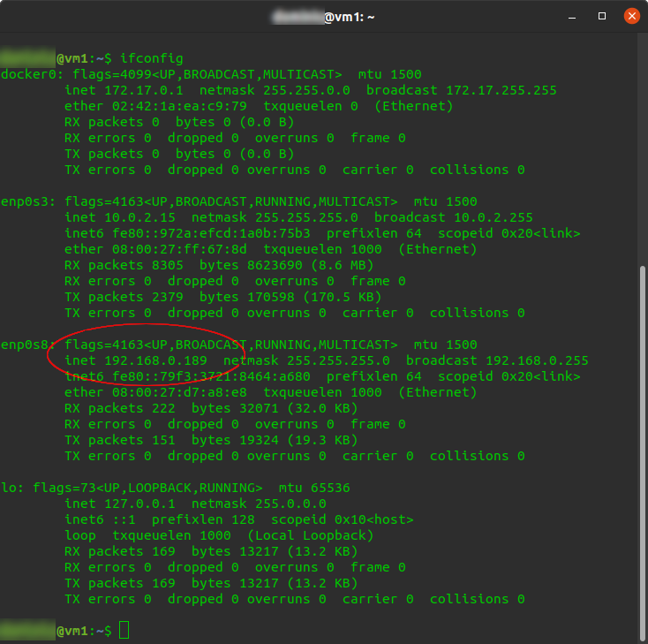Screen dimensions: 648x644
Task: Click the docker0 IP '172.17.0.1'
Action: click(143, 90)
